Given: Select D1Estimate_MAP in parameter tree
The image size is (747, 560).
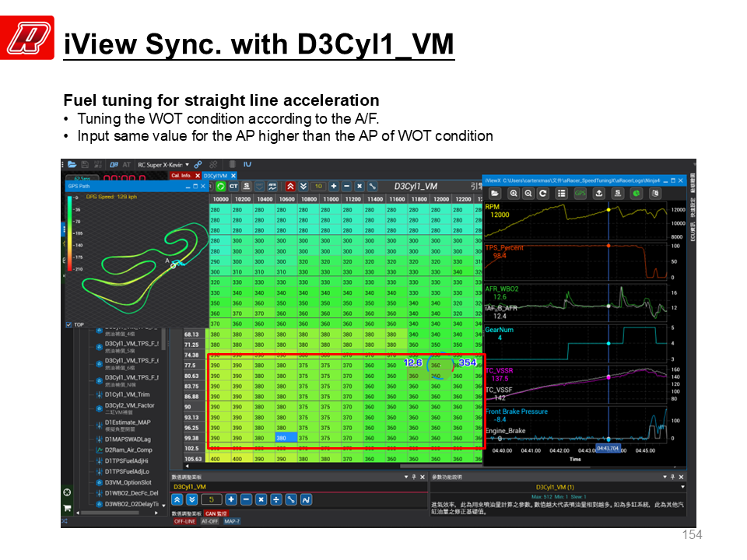Looking at the screenshot, I should (127, 422).
